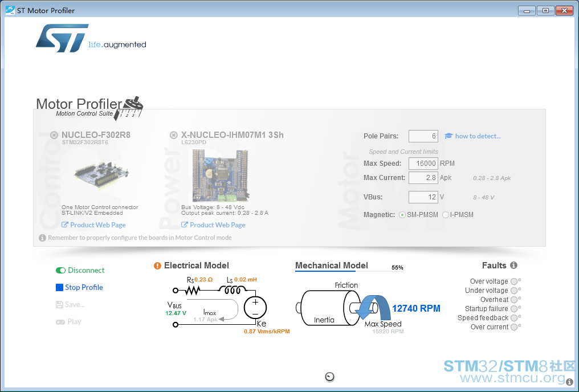
Task: Minimize the ST Motor Profiler window
Action: pyautogui.click(x=527, y=11)
